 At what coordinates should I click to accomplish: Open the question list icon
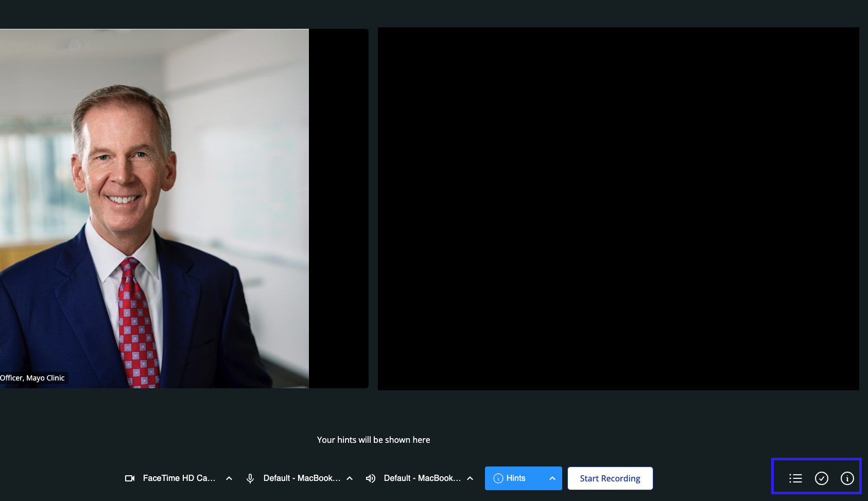click(x=795, y=478)
